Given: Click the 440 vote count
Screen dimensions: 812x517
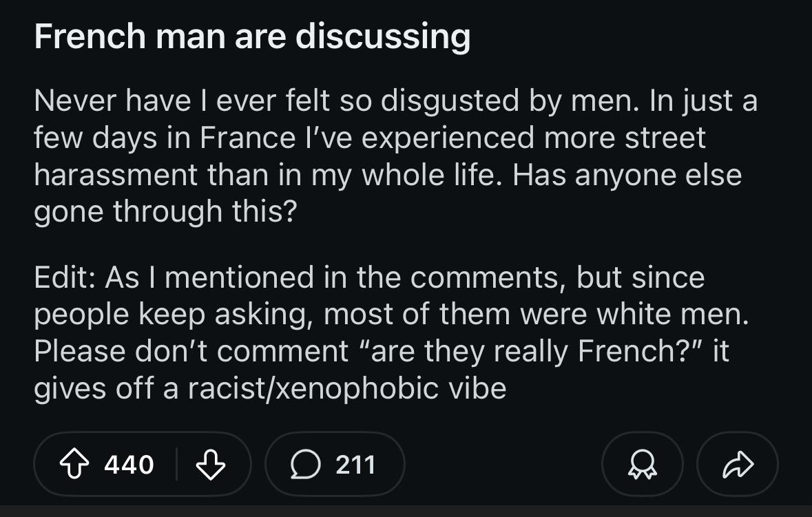Looking at the screenshot, I should [129, 465].
